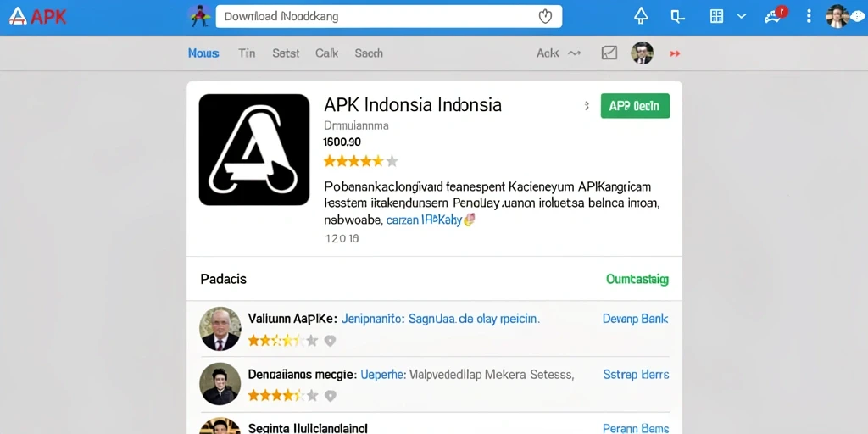Open Jenipnanito: Sagnuaa link
The width and height of the screenshot is (868, 434).
[x=441, y=319]
